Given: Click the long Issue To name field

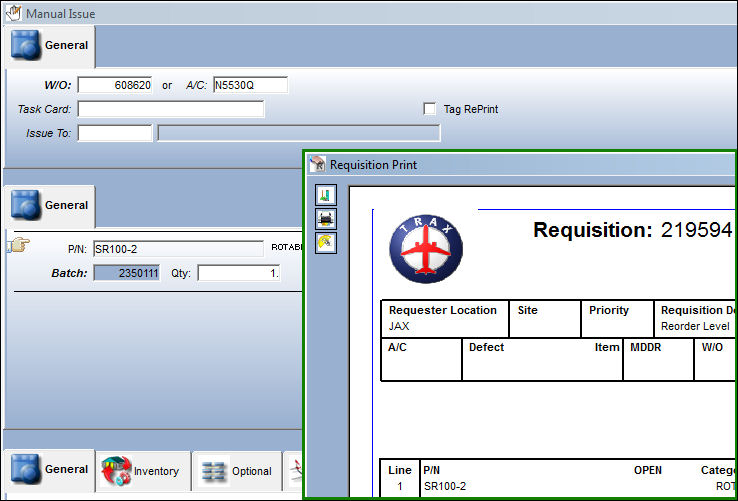Looking at the screenshot, I should pos(298,133).
